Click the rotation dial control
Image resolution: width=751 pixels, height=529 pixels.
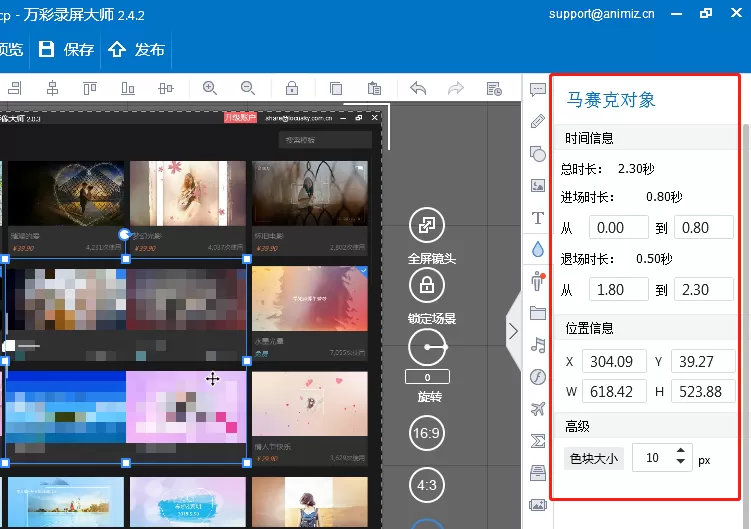427,347
